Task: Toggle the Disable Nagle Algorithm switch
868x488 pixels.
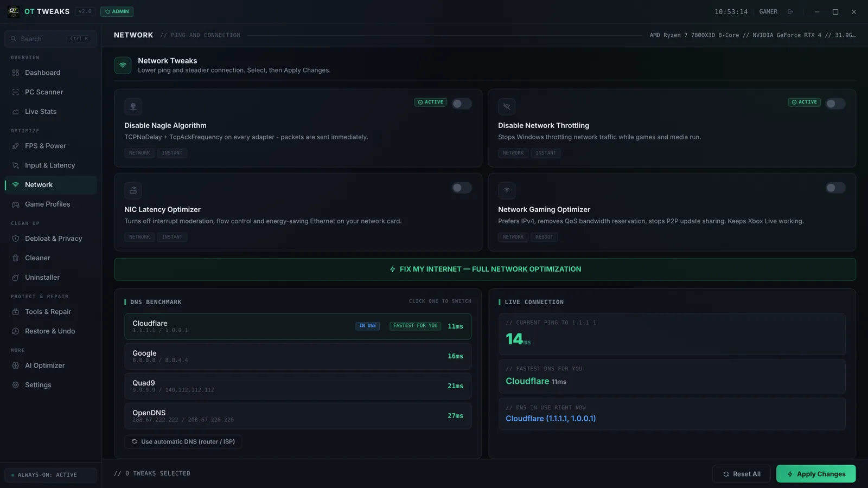Action: [462, 104]
